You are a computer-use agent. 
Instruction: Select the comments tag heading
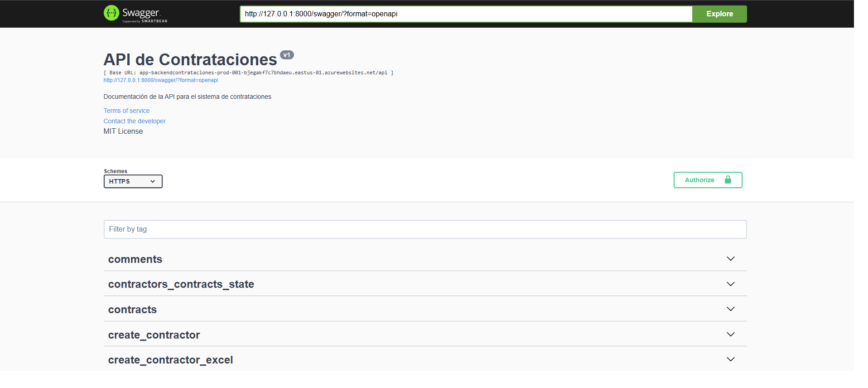tap(135, 259)
